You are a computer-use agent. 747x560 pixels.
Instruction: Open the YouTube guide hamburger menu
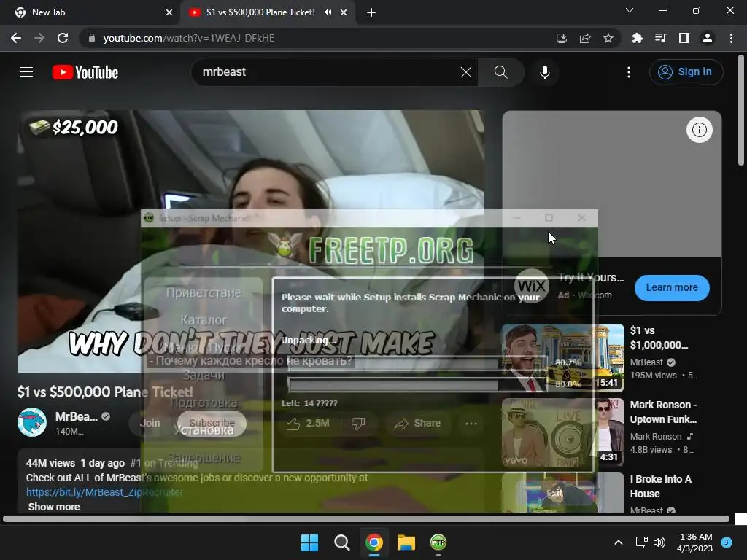coord(26,72)
